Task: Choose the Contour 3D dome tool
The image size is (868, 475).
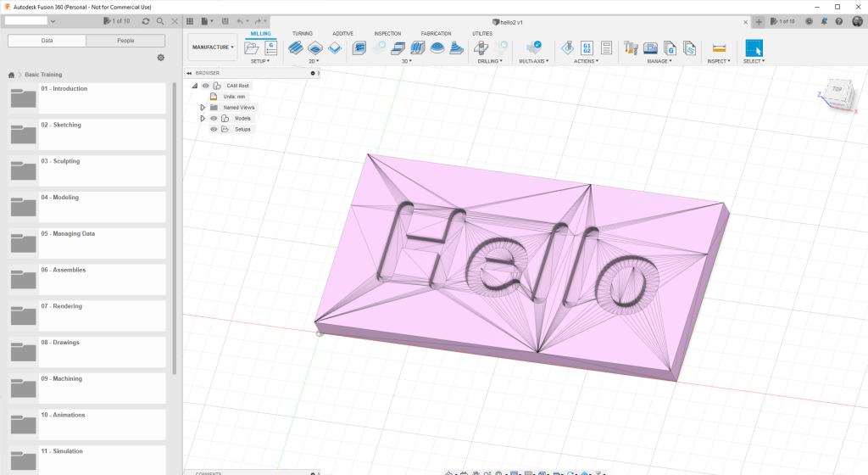Action: (x=437, y=48)
